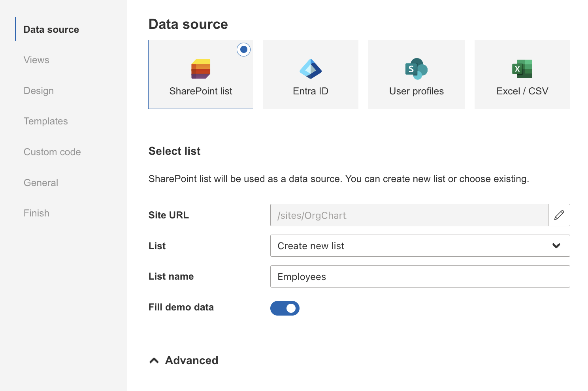Image resolution: width=588 pixels, height=391 pixels.
Task: Select the Excel / CSV data source icon
Action: click(x=522, y=74)
